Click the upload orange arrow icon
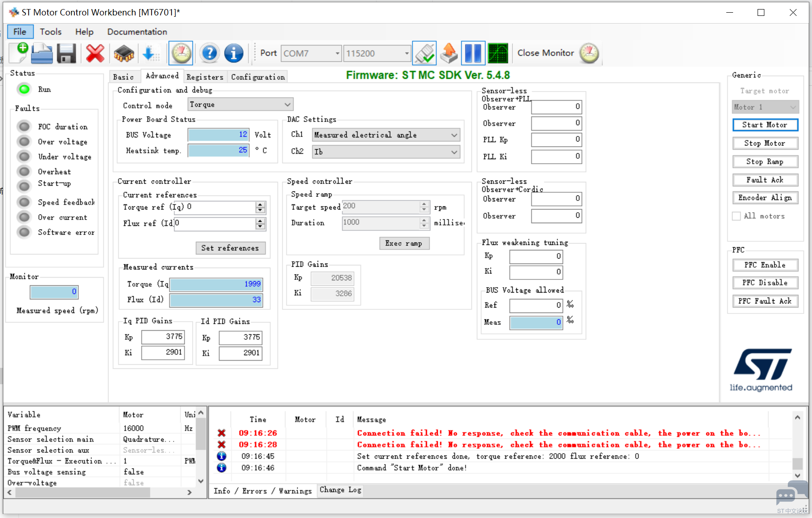Image resolution: width=812 pixels, height=518 pixels. pos(449,53)
